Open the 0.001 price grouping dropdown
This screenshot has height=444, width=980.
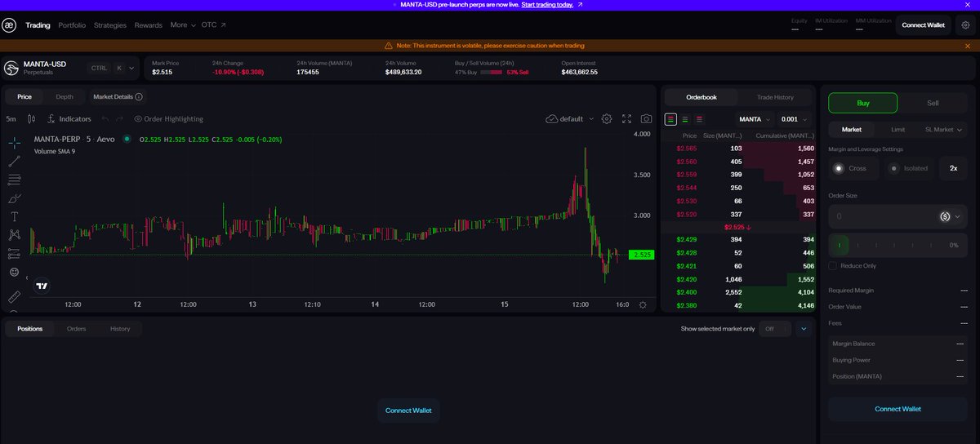[794, 119]
